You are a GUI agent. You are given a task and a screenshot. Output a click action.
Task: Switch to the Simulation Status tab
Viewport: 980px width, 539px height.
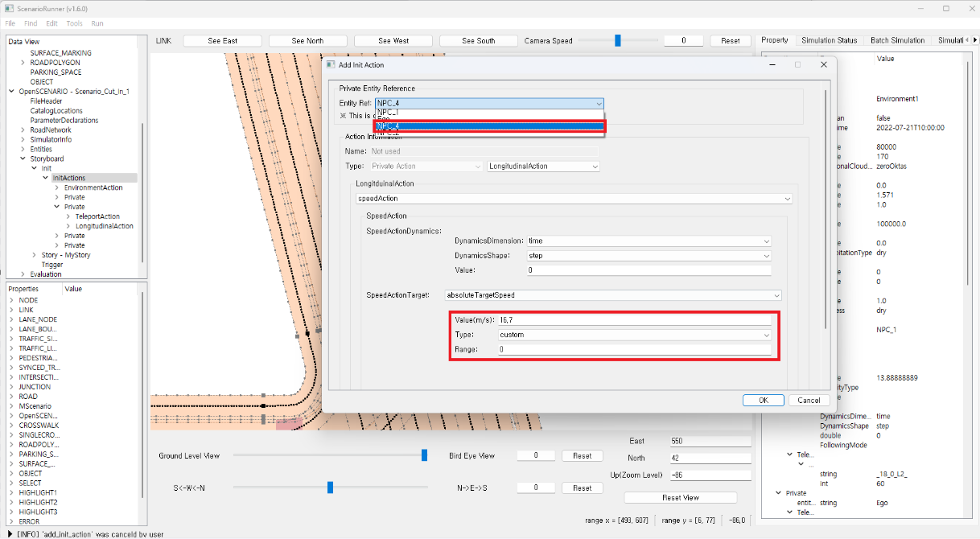[829, 40]
